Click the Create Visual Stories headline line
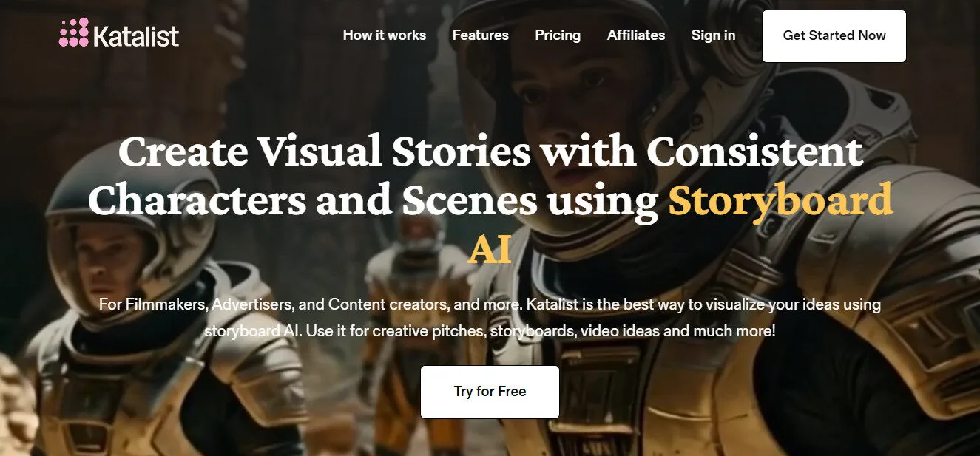980x456 pixels. (x=490, y=152)
